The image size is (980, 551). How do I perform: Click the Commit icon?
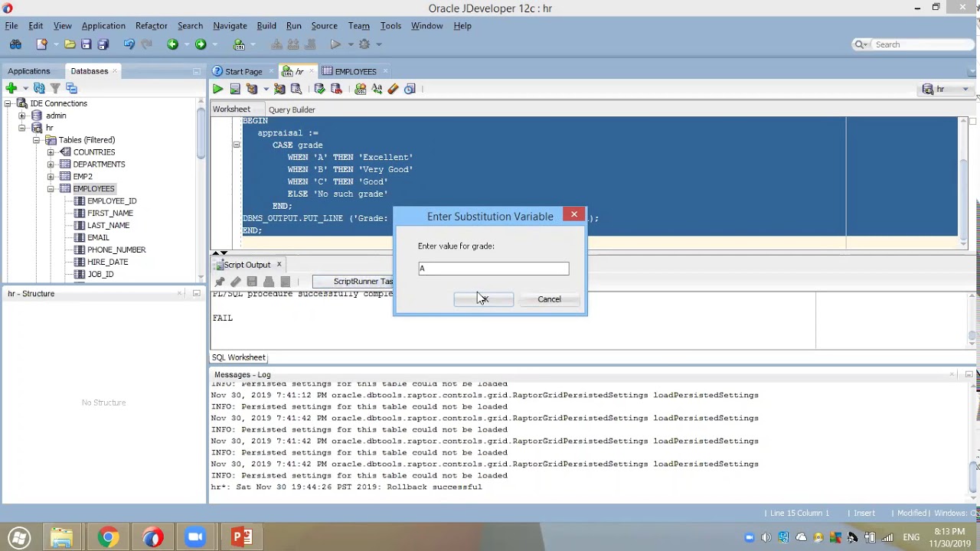coord(319,90)
